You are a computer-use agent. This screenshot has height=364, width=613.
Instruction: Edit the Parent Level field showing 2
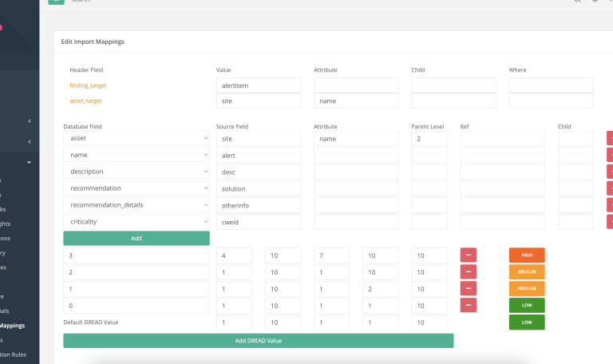(429, 139)
